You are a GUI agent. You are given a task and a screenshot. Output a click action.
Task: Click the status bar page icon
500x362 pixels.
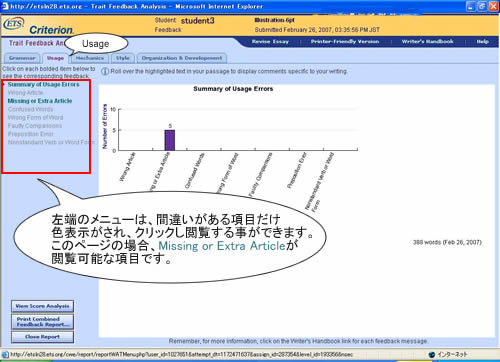[x=5, y=355]
